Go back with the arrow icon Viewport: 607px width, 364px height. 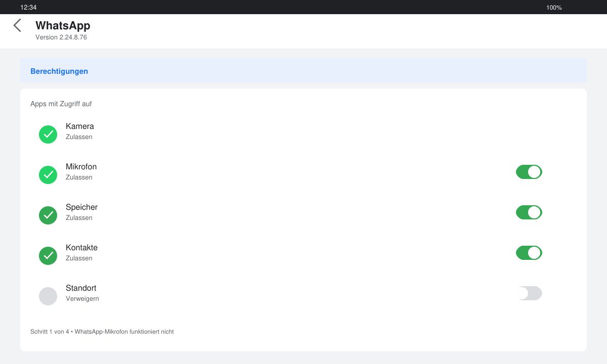(17, 25)
